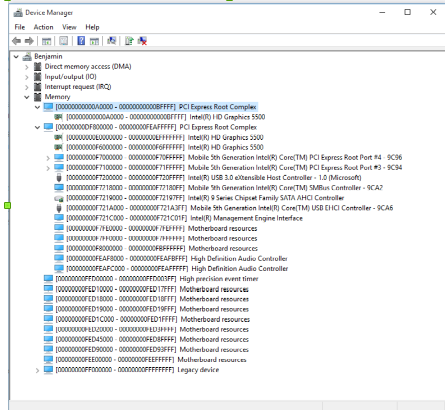
Task: Expand PCI Express Root Port #3 node
Action: pos(48,168)
